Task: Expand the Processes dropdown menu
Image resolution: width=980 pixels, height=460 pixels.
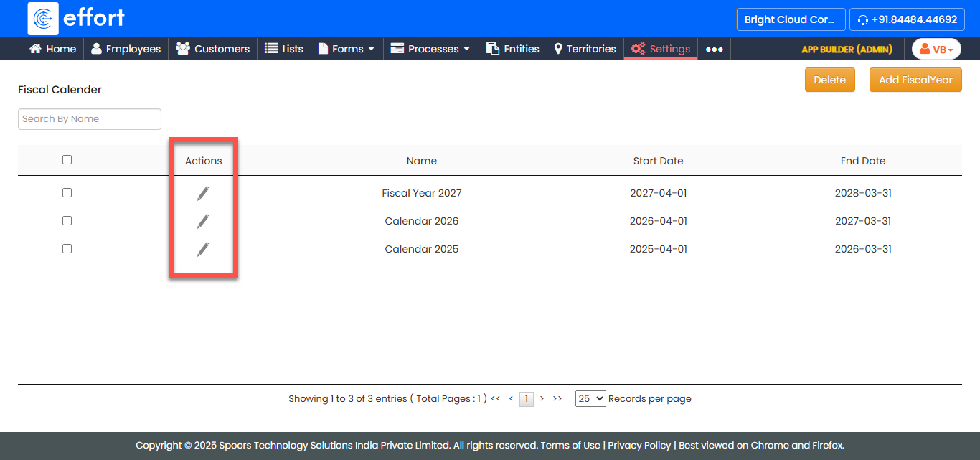Action: coord(430,49)
